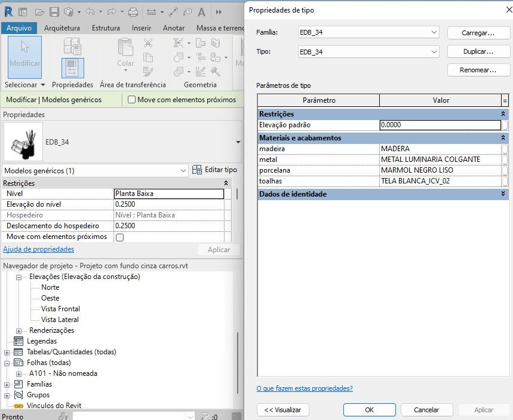This screenshot has height=420, width=513.
Task: Select the Measure between two references tool
Action: tap(151, 12)
